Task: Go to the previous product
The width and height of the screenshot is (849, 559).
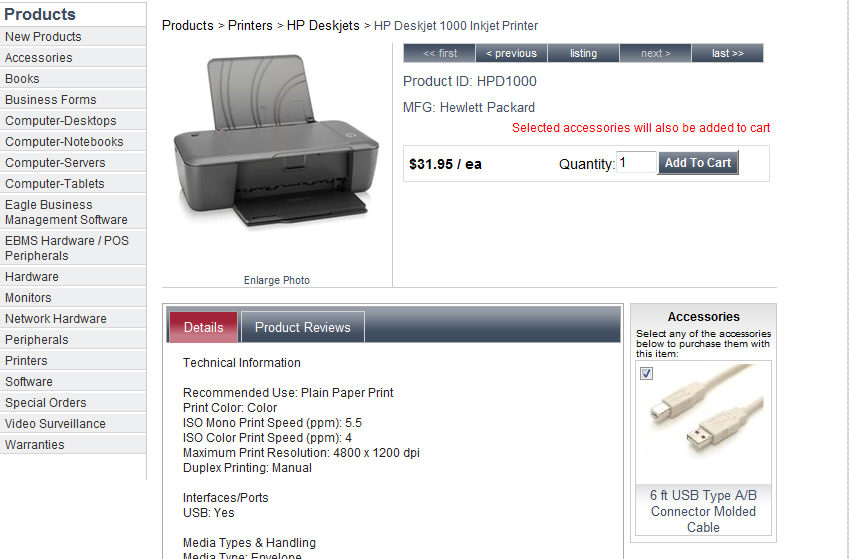Action: (x=511, y=53)
